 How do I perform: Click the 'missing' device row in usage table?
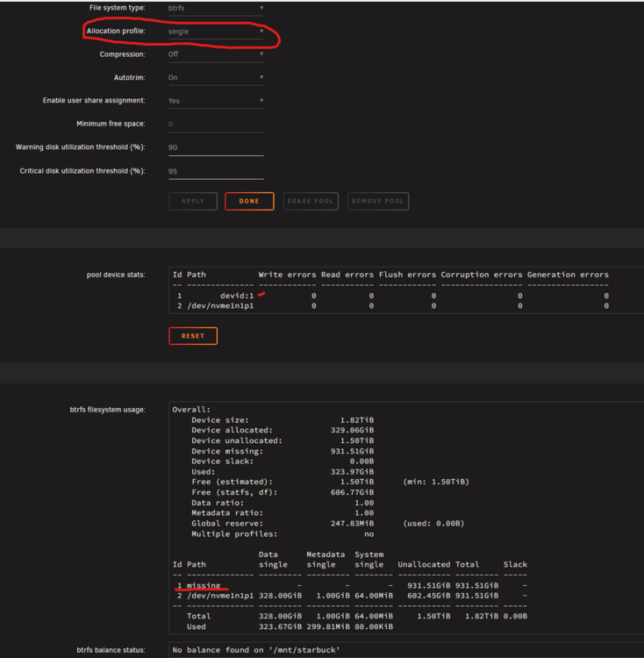[350, 585]
